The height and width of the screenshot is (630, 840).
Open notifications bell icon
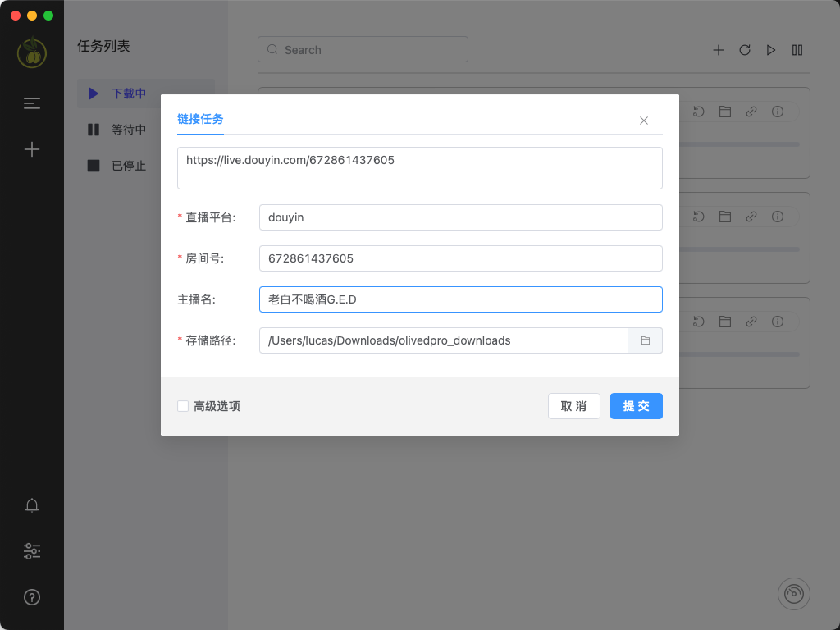32,505
